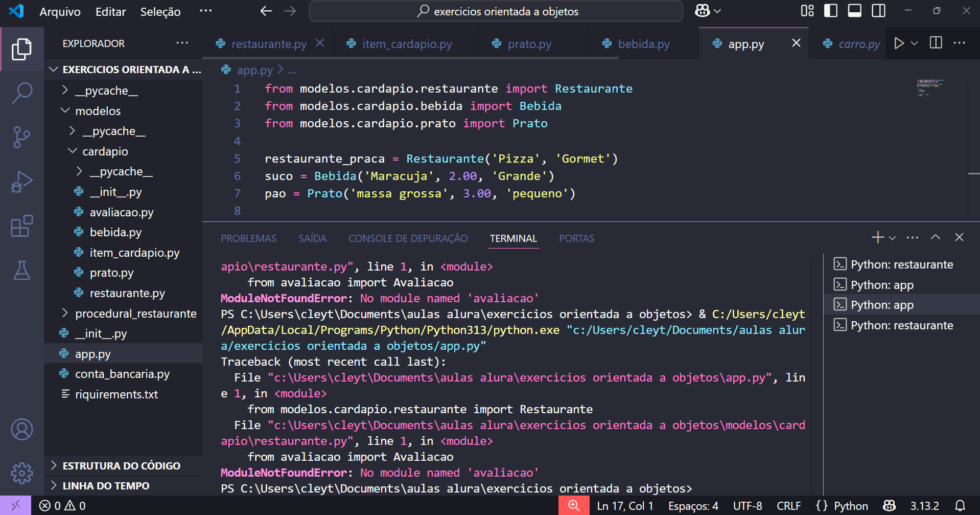This screenshot has width=980, height=515.
Task: Close the bottom panel with X
Action: tap(959, 237)
